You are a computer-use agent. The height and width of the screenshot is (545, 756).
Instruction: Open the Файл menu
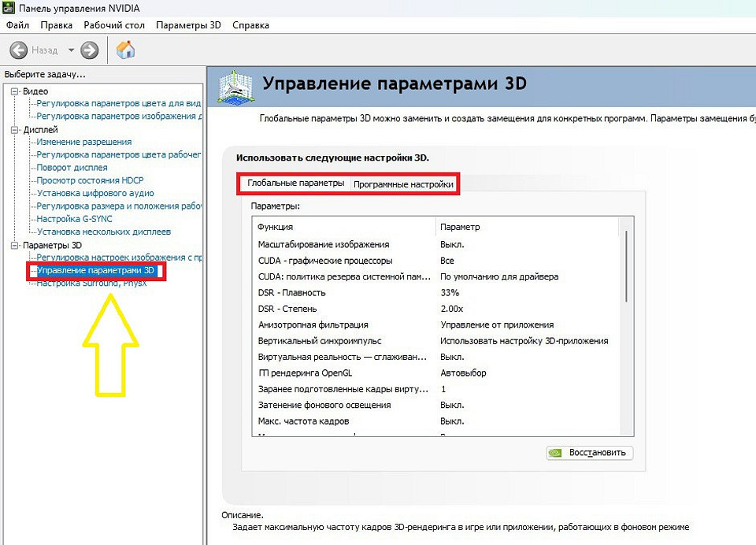click(x=17, y=25)
